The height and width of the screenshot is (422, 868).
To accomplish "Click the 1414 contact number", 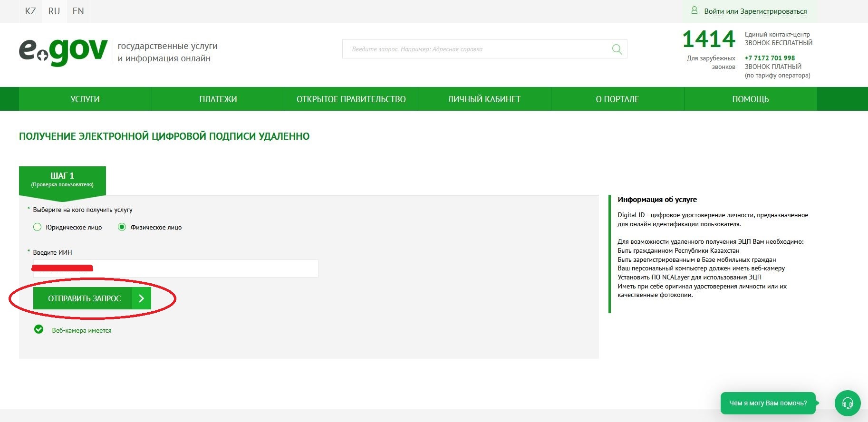I will (x=709, y=39).
